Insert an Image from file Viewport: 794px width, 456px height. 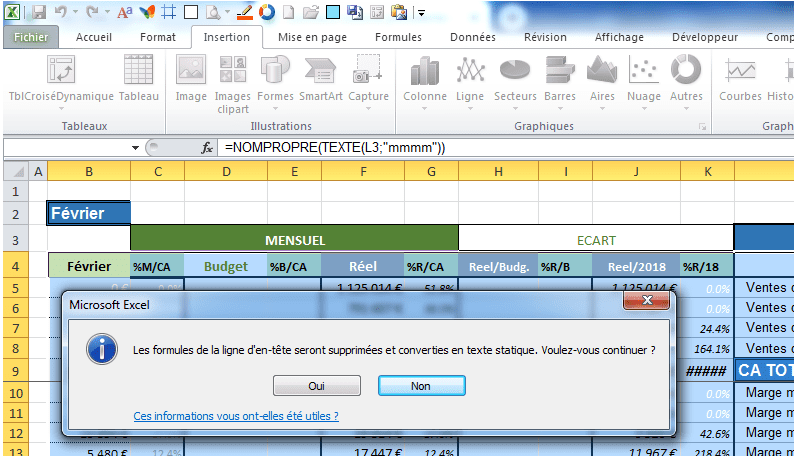pos(191,79)
